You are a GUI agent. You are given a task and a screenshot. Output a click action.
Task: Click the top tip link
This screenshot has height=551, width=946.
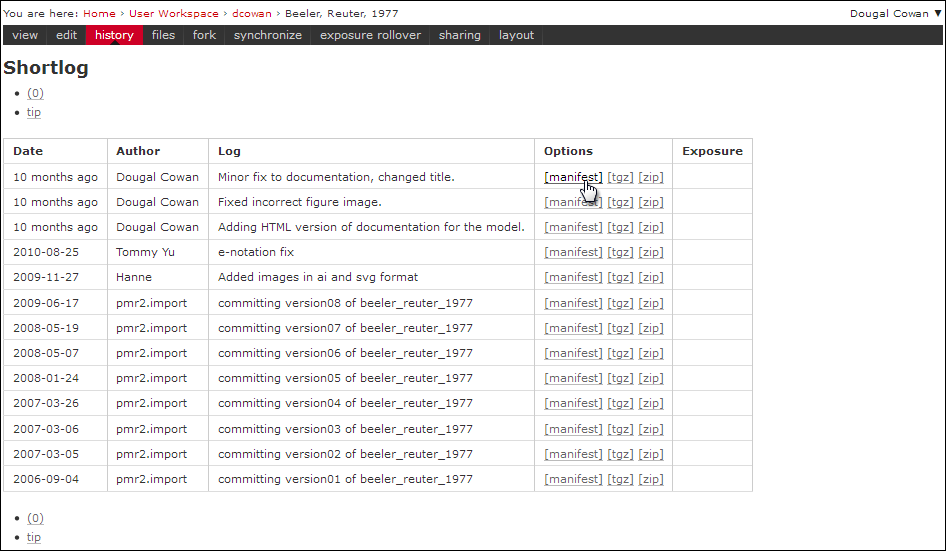34,112
